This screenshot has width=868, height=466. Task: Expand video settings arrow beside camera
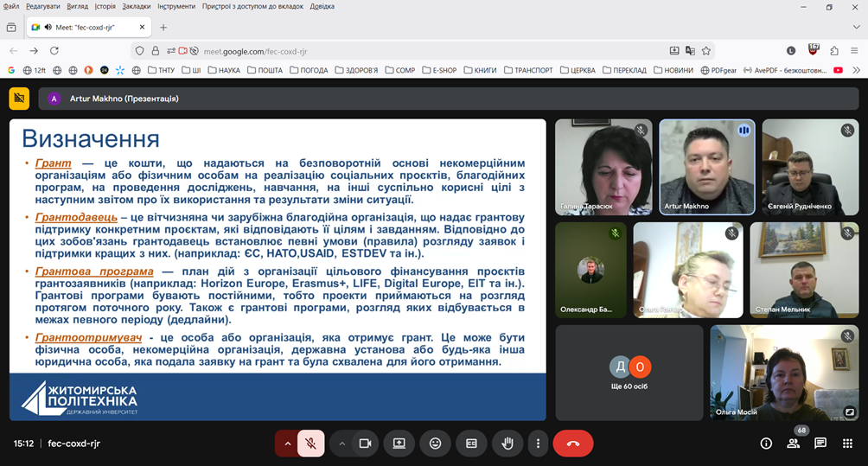tap(342, 444)
